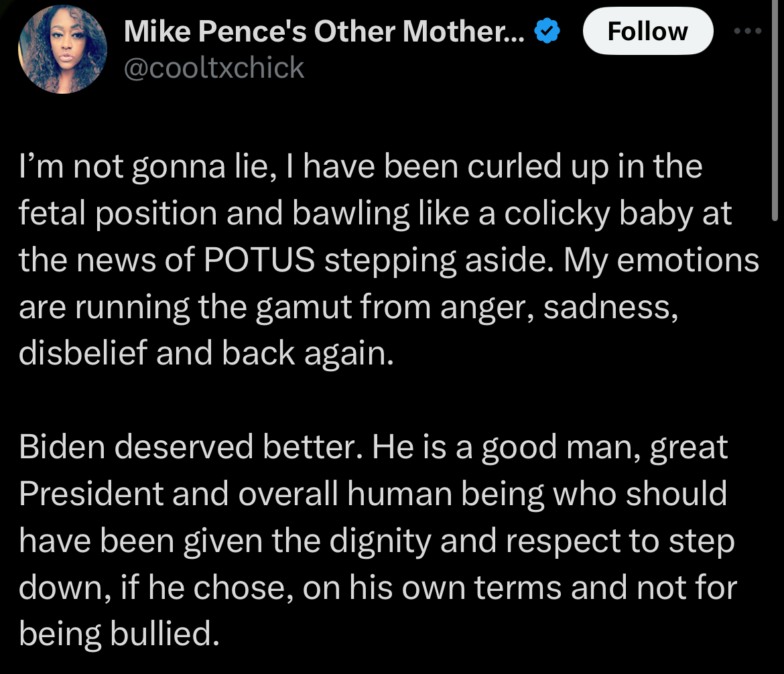Viewport: 784px width, 674px height.
Task: Click the phrase "fetal position"
Action: pos(118,214)
